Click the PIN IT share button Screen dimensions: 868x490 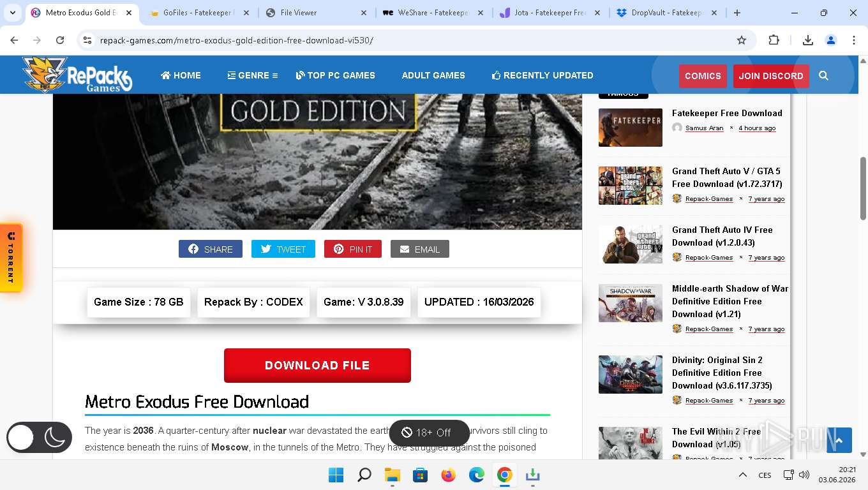click(x=353, y=249)
